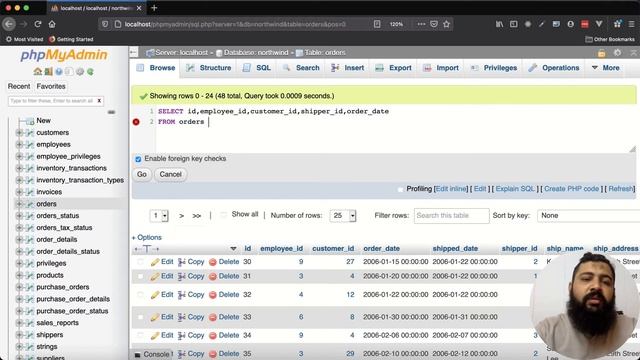Bookmark this page with star icon

[447, 24]
